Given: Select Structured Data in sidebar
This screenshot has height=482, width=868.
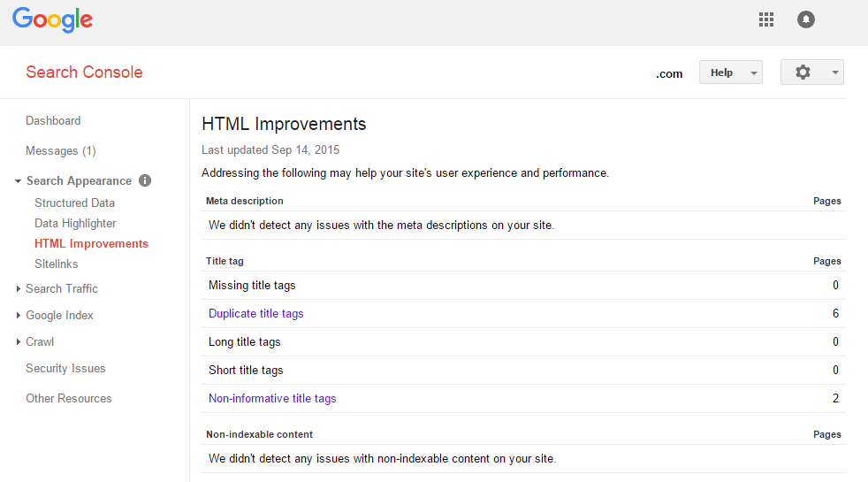Looking at the screenshot, I should pos(74,203).
